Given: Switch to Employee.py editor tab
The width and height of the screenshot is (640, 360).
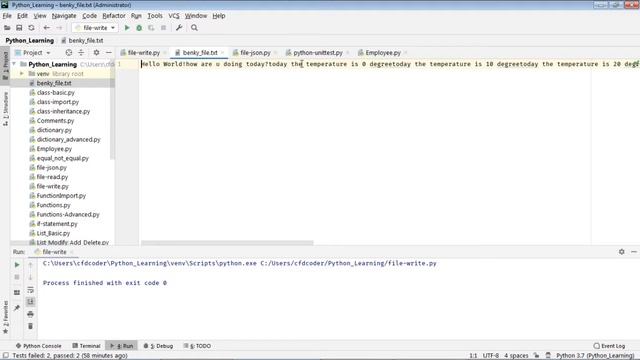Looking at the screenshot, I should (383, 53).
